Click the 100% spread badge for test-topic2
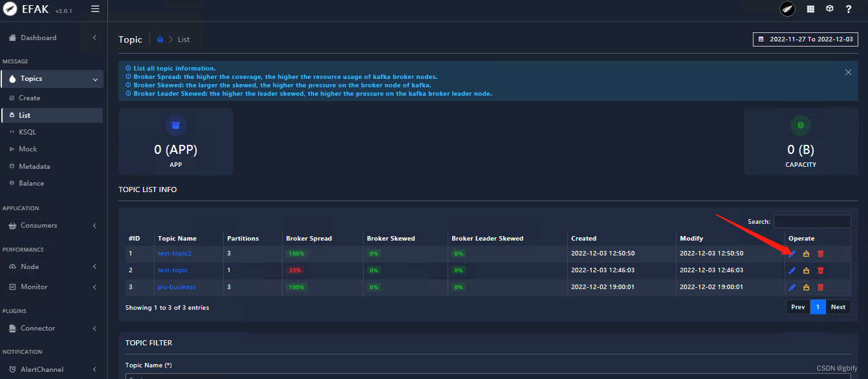 click(x=296, y=254)
